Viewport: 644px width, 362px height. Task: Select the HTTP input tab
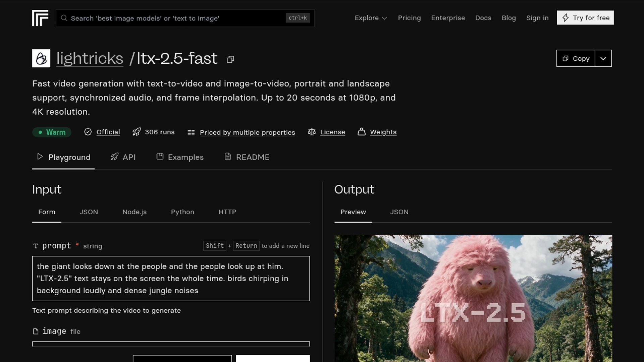pos(227,212)
